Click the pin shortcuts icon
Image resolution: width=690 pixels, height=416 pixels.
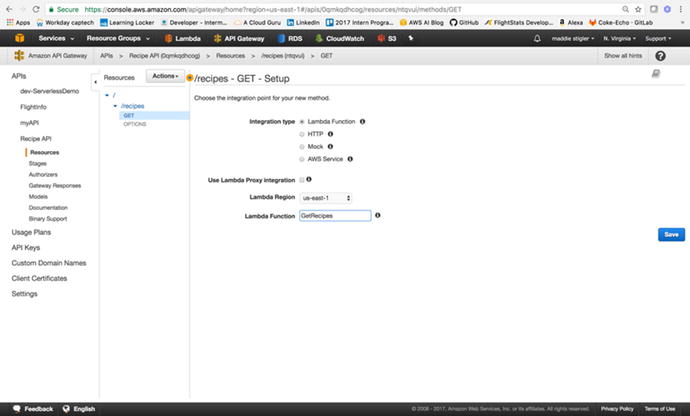coord(411,38)
